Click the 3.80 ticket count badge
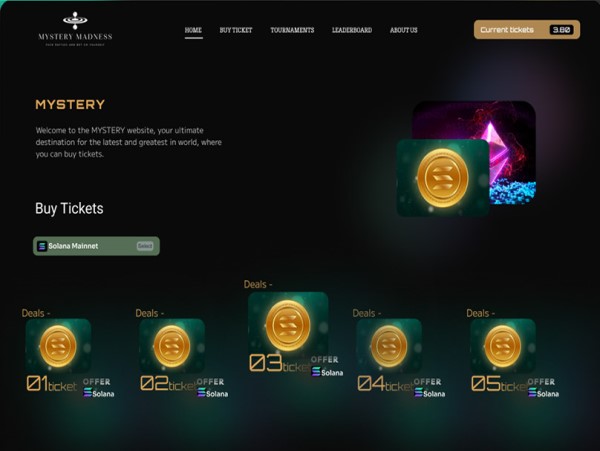The image size is (600, 451). (x=561, y=30)
